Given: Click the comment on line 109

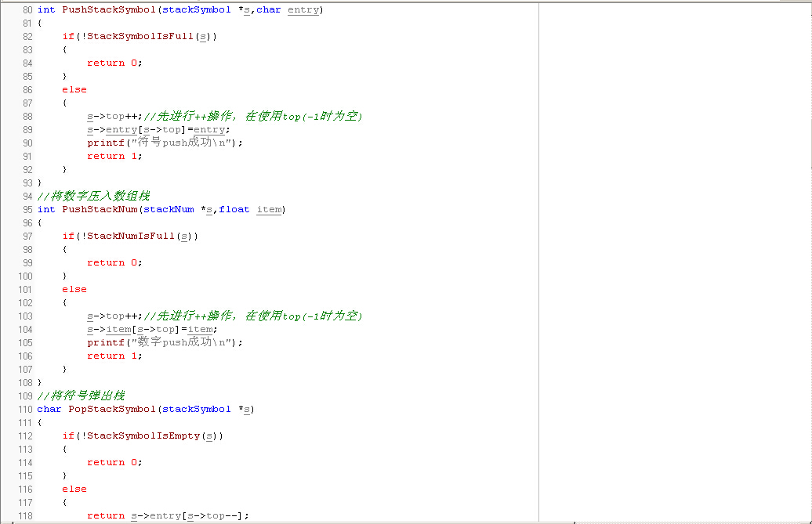Looking at the screenshot, I should (82, 396).
